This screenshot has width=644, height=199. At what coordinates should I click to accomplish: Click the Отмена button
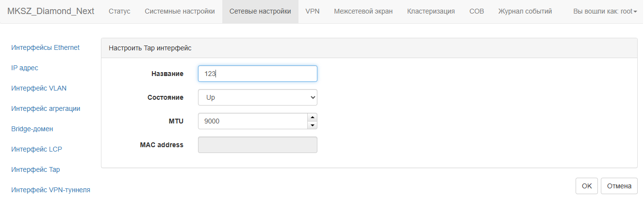click(619, 186)
